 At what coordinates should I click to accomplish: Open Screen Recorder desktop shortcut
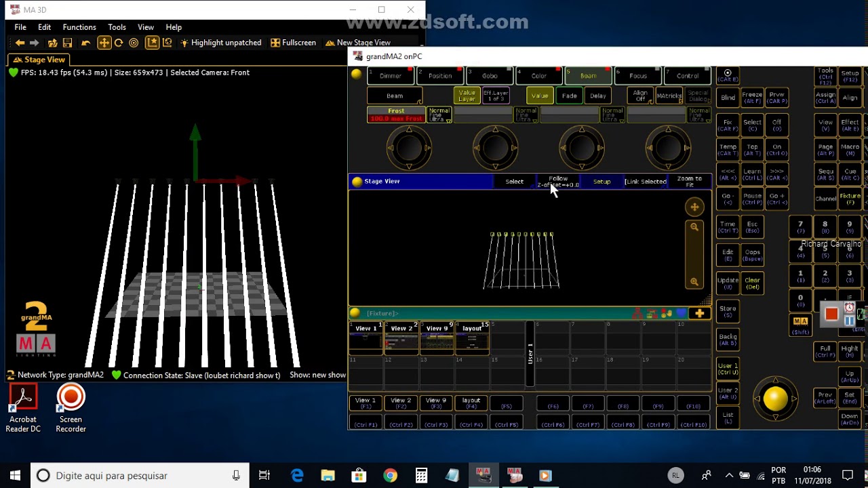click(71, 409)
